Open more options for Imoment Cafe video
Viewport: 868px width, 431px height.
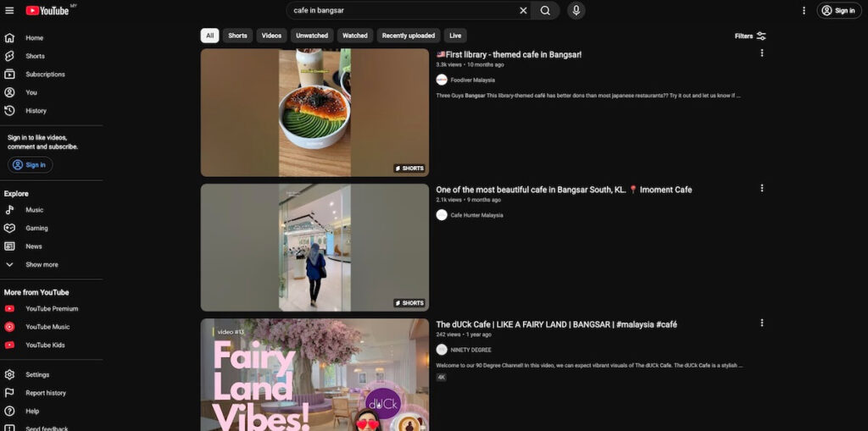tap(762, 188)
